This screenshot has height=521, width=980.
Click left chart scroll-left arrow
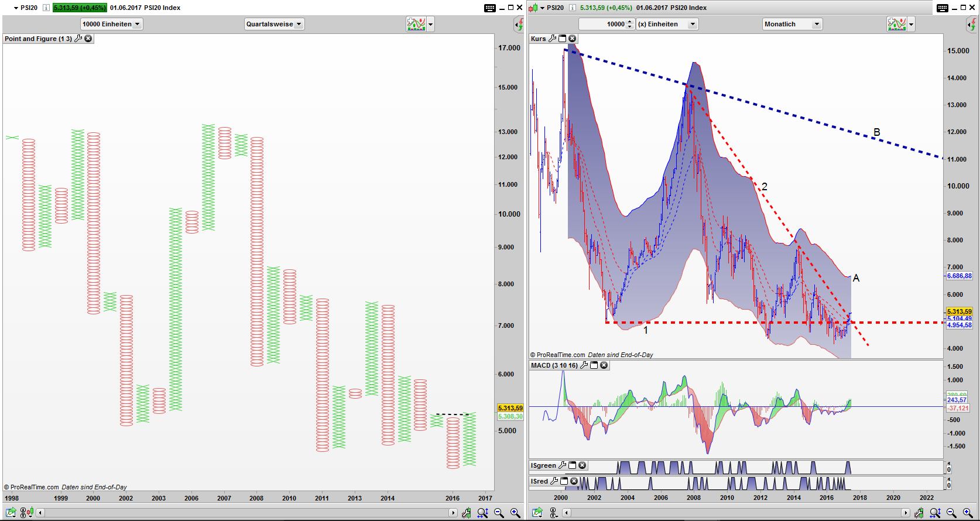pyautogui.click(x=40, y=513)
